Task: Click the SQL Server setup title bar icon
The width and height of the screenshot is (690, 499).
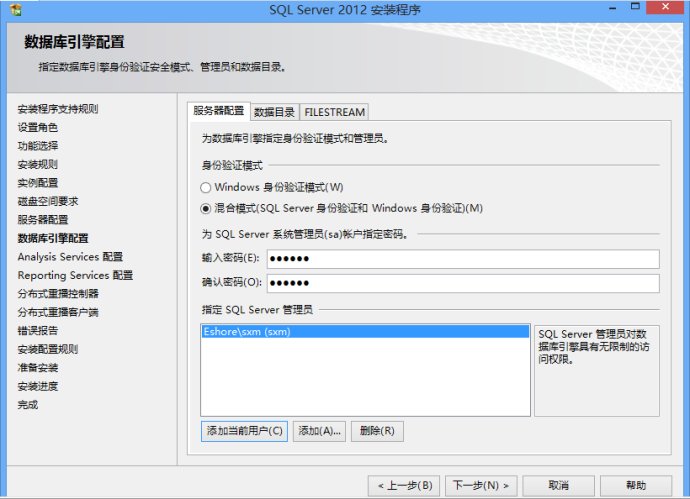Action: [11, 10]
